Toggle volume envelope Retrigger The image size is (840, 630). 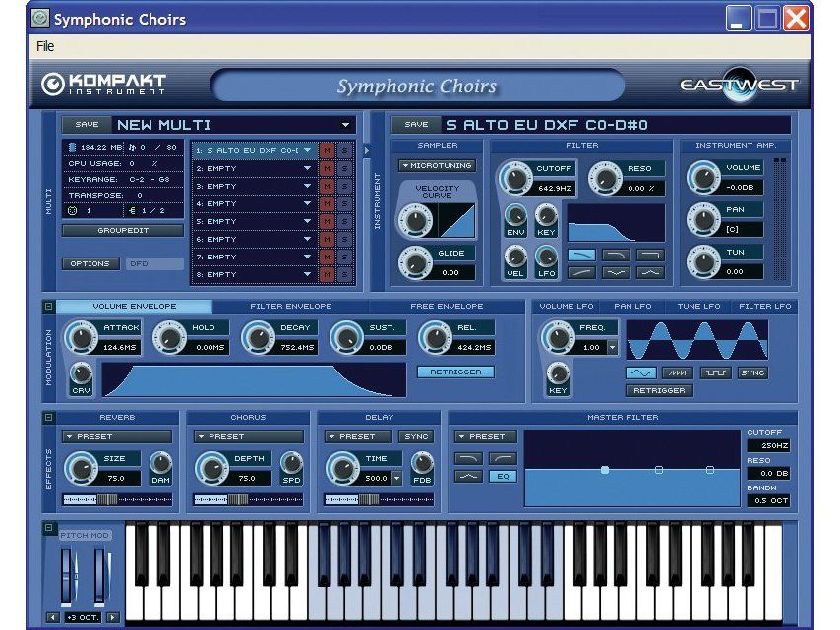click(x=455, y=372)
